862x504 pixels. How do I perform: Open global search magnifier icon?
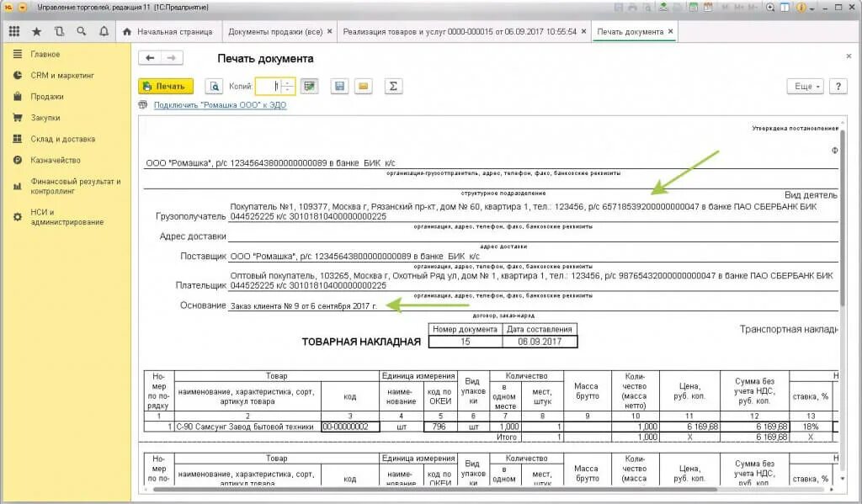coord(82,31)
